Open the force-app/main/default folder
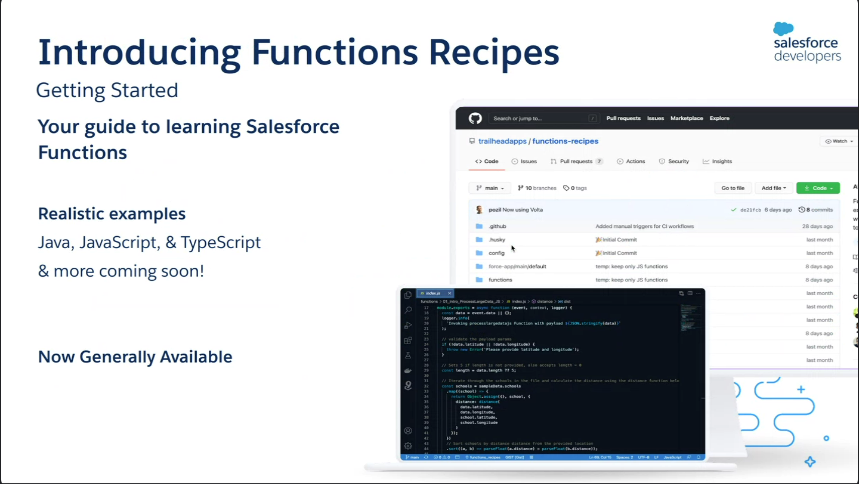The image size is (859, 484). click(x=517, y=266)
